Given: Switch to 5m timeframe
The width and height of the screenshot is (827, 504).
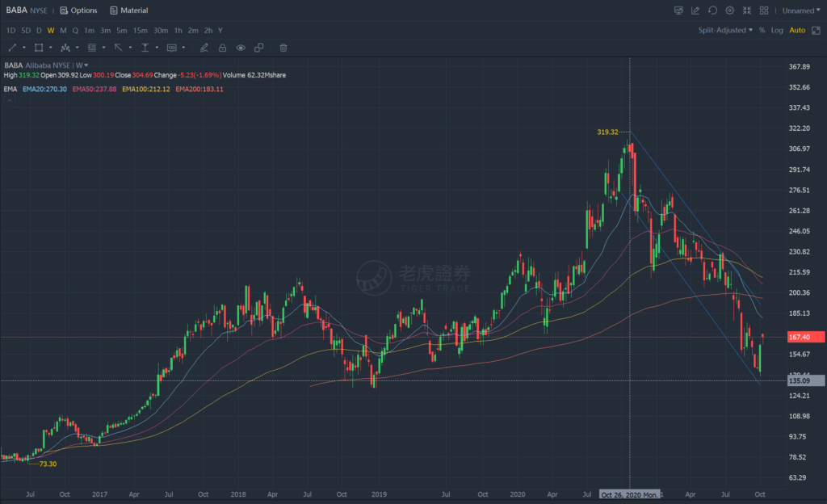Looking at the screenshot, I should pos(122,31).
